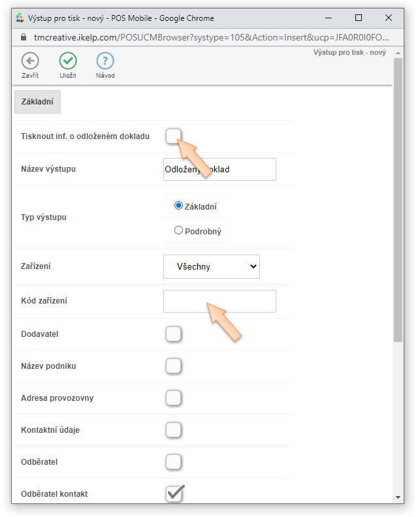Screen dimensions: 420x517
Task: Enable Tisknout inf. o odloženém dokladu checkbox
Action: [173, 136]
